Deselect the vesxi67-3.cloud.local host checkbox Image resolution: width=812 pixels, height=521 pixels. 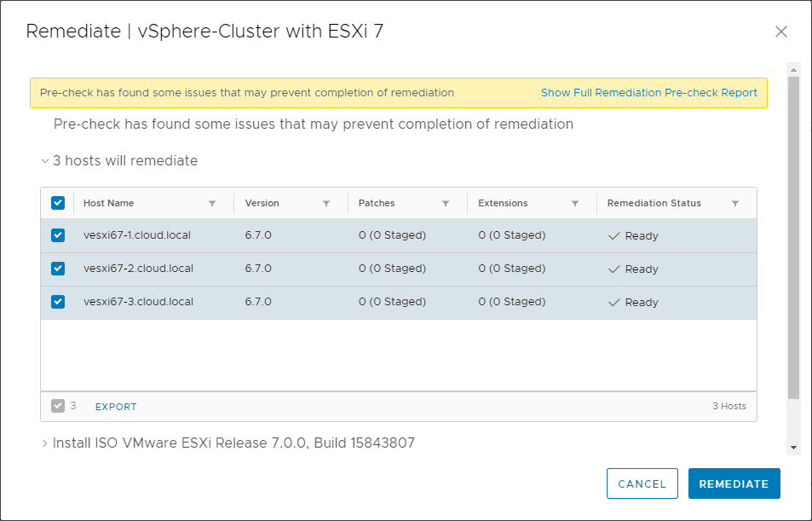tap(58, 302)
